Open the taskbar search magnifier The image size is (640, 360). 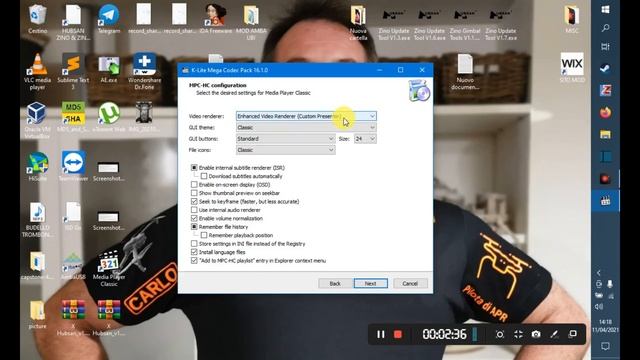(x=605, y=28)
